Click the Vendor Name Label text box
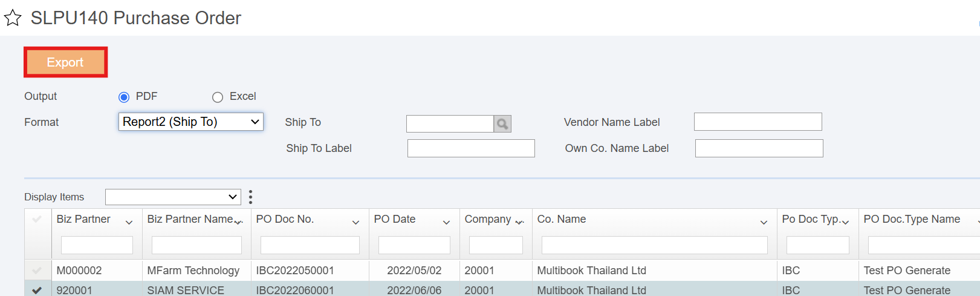980x296 pixels. [758, 122]
